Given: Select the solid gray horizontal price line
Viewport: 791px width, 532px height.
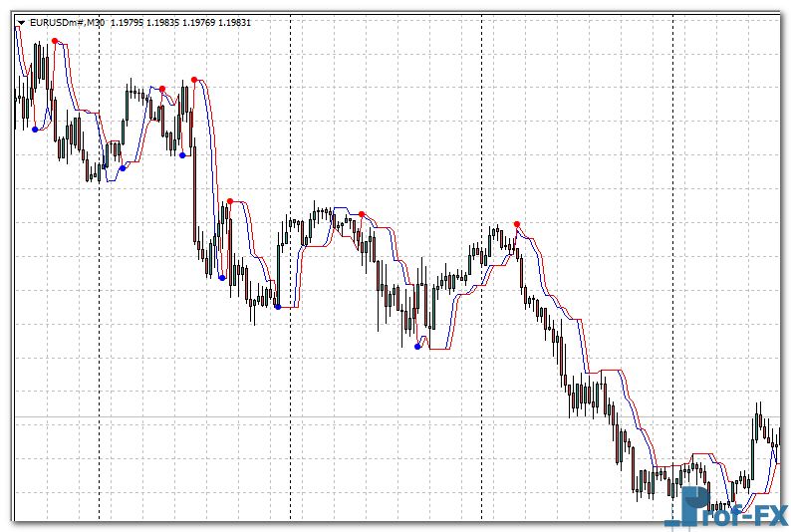Looking at the screenshot, I should 398,416.
